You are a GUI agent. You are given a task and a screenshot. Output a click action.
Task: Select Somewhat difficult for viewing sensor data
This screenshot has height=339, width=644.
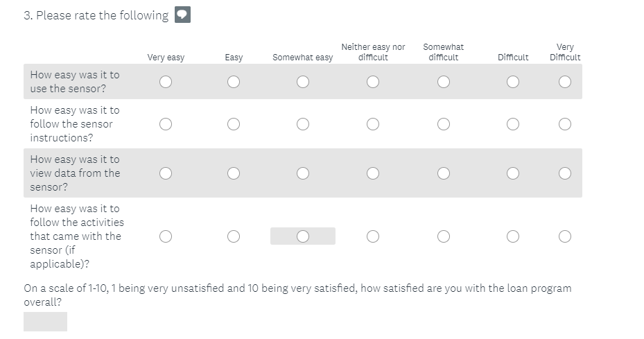click(443, 173)
